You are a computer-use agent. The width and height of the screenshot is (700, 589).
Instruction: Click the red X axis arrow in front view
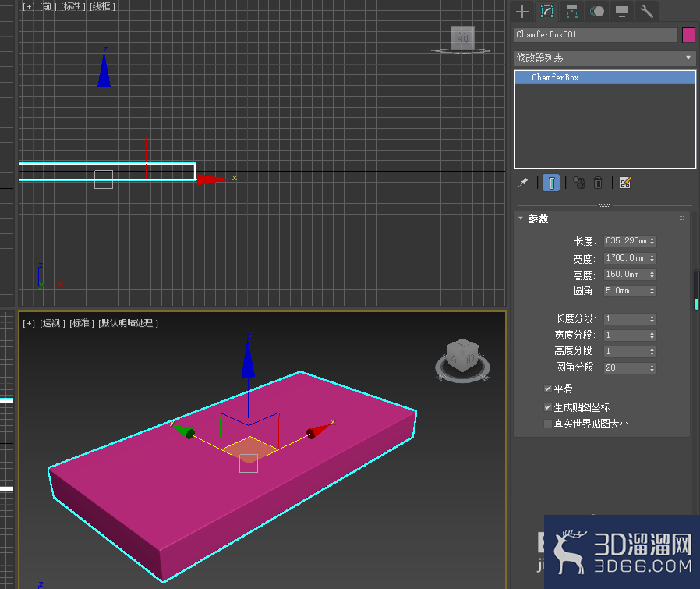[213, 179]
